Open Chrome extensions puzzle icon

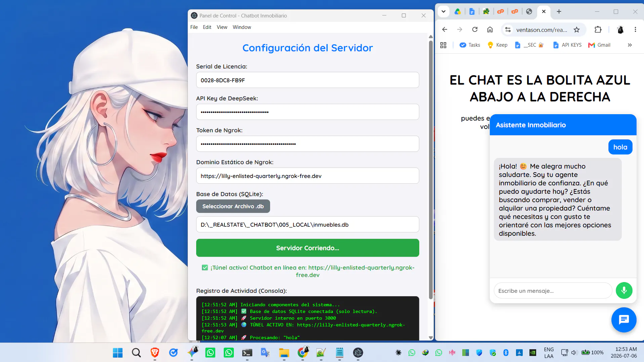coord(598,30)
